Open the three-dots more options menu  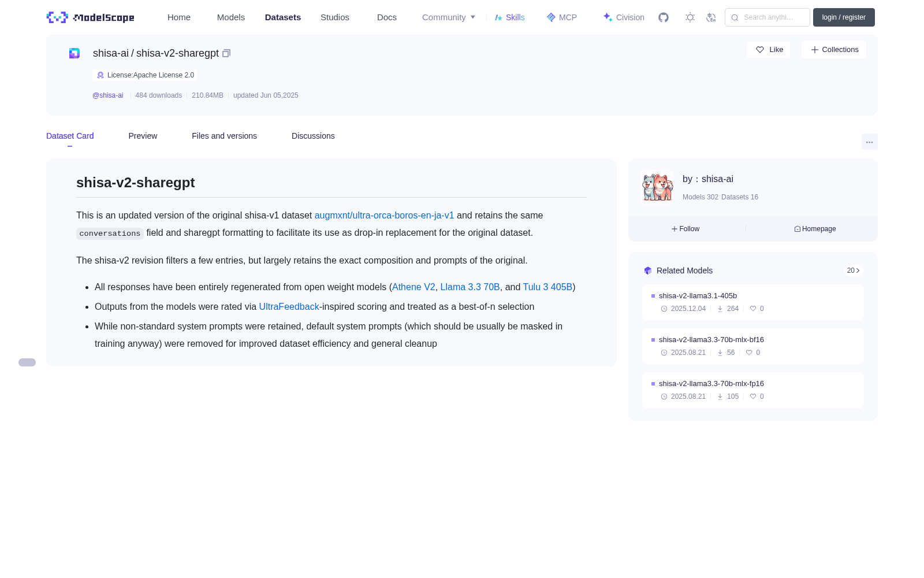point(869,142)
